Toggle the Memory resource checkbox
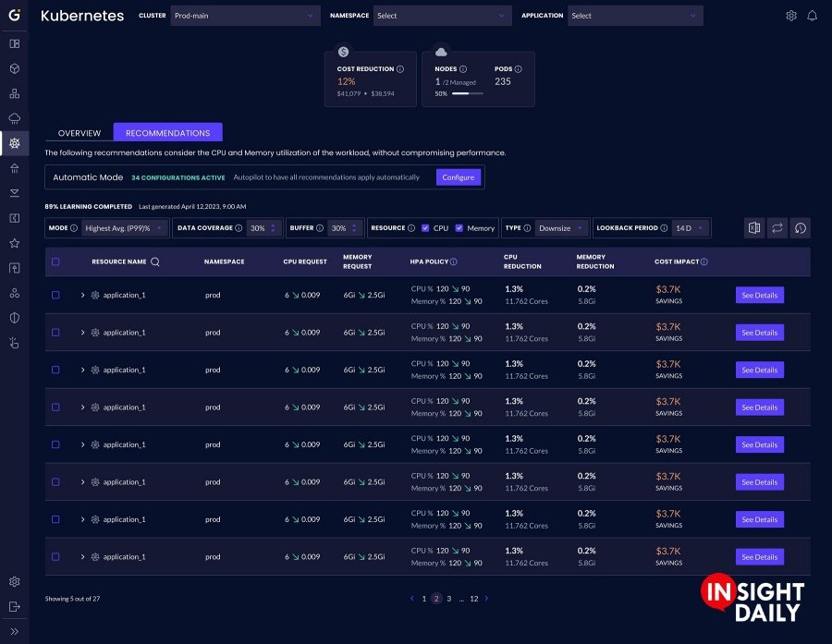Screen dimensions: 832x644 coord(459,228)
